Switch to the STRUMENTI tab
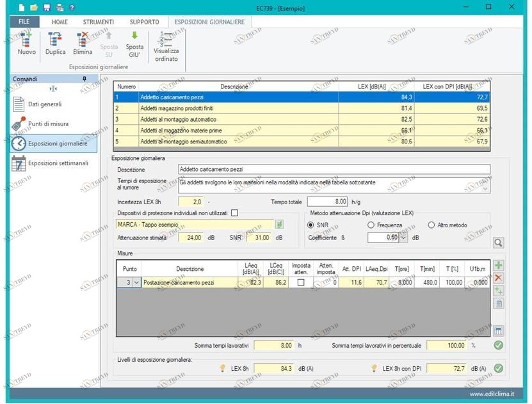The height and width of the screenshot is (404, 532). click(x=98, y=22)
